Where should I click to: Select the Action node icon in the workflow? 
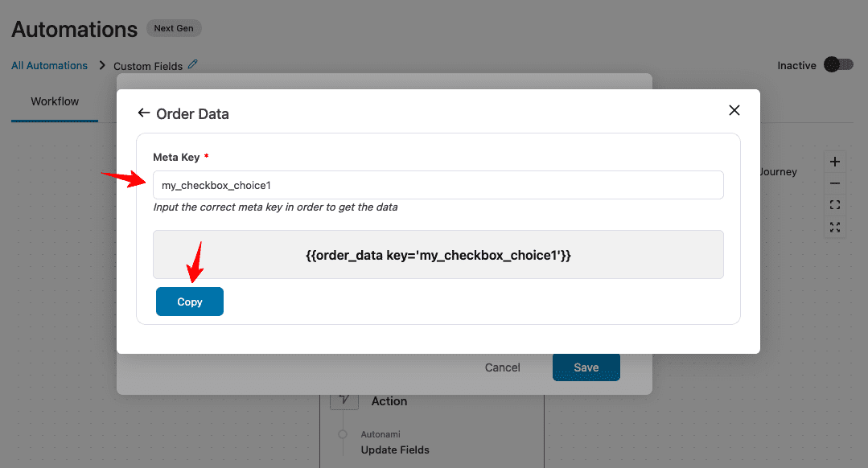(343, 400)
